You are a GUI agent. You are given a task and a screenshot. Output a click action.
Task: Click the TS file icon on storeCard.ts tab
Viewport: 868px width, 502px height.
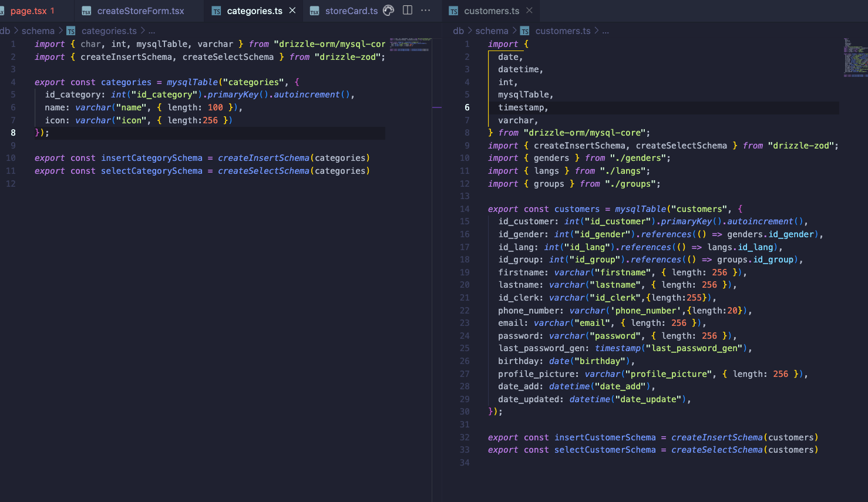pyautogui.click(x=315, y=10)
